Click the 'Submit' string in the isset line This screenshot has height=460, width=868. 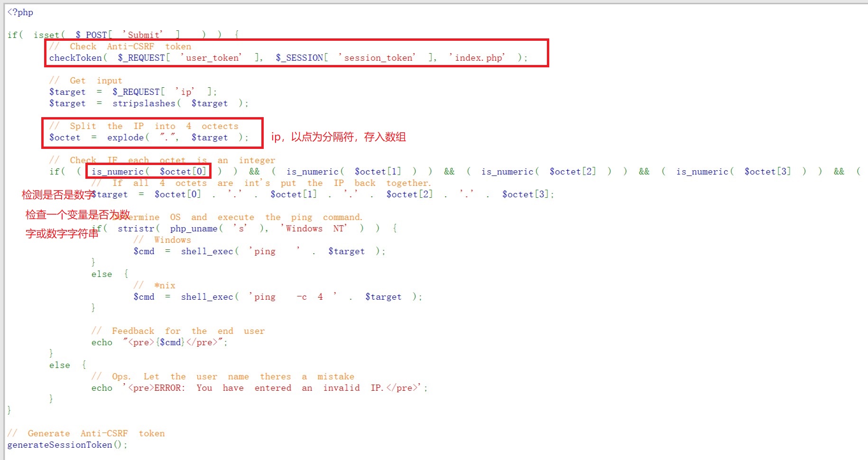[x=143, y=35]
